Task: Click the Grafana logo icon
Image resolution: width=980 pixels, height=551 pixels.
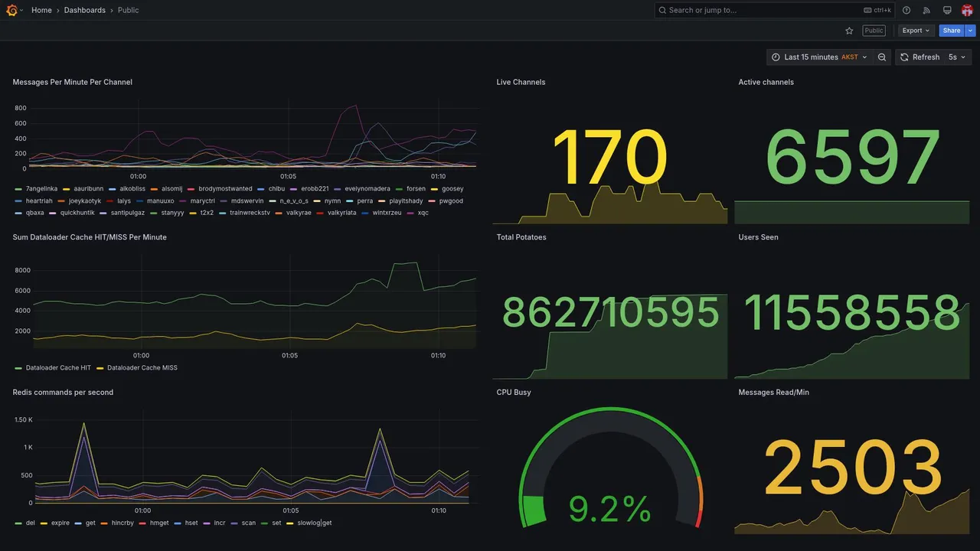Action: tap(11, 10)
